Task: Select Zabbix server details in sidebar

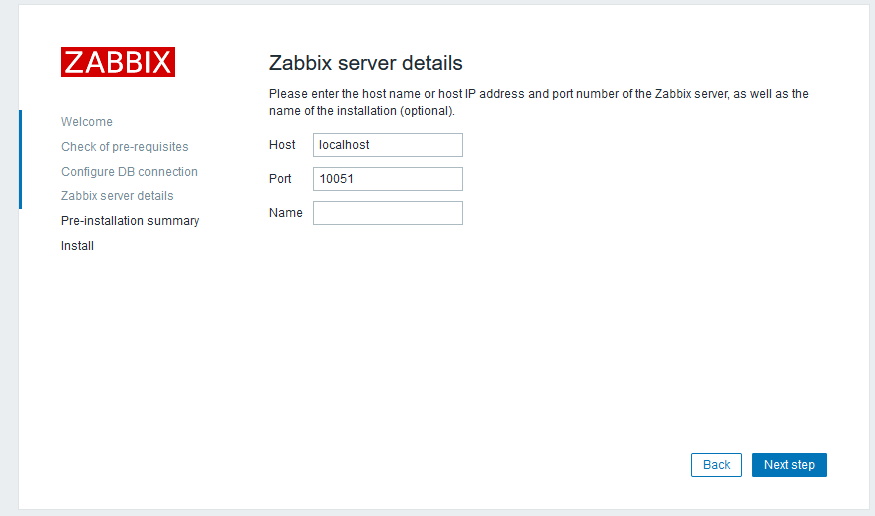Action: [117, 196]
